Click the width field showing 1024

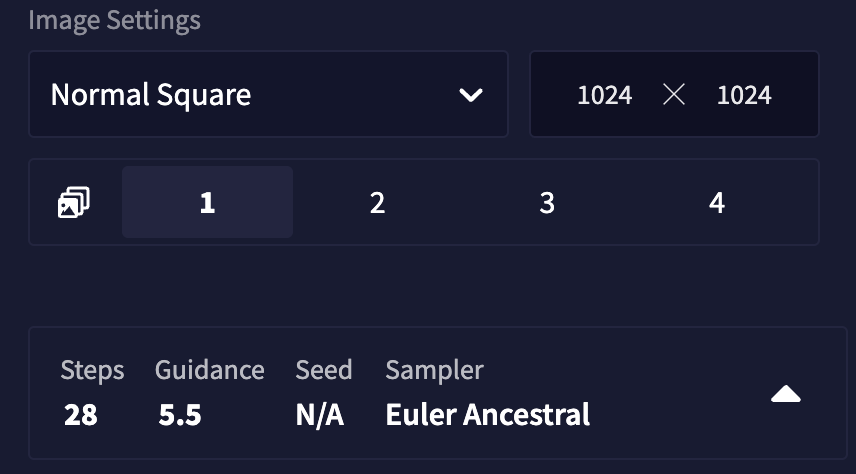(604, 95)
